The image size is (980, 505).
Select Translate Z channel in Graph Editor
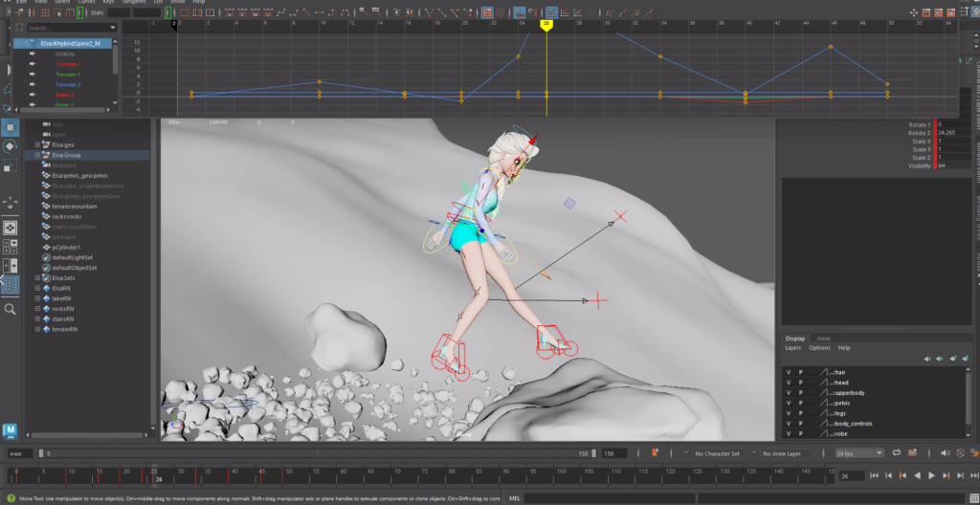pos(68,84)
